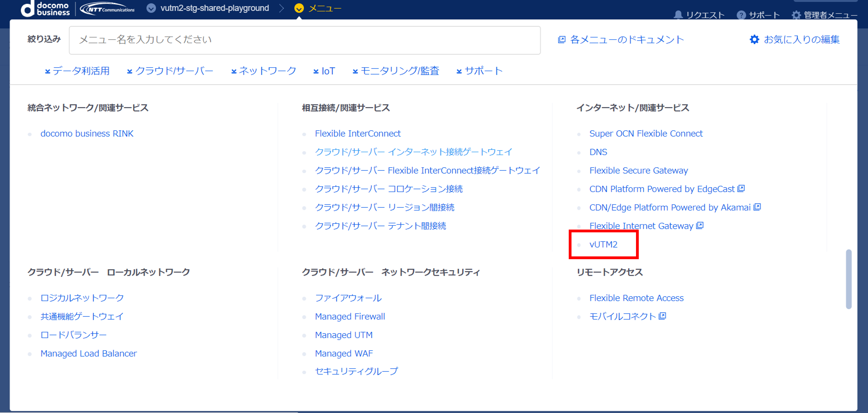Click the vutm2-stg-shared-playground workspace name
This screenshot has height=413, width=868.
pos(215,8)
